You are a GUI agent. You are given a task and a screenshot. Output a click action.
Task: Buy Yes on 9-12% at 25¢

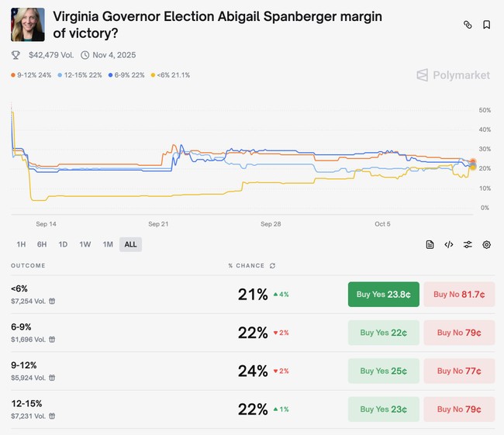[384, 371]
